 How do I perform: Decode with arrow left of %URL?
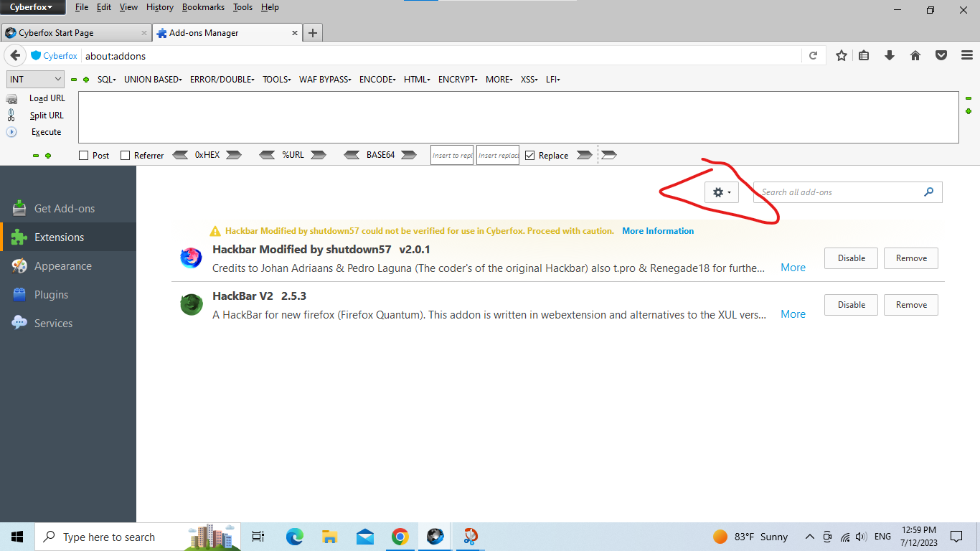[267, 155]
